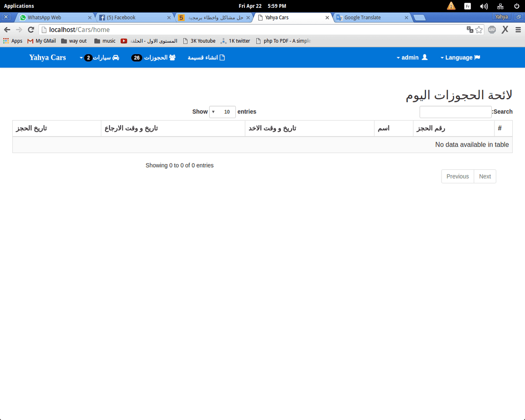Reload the current page

tap(31, 30)
